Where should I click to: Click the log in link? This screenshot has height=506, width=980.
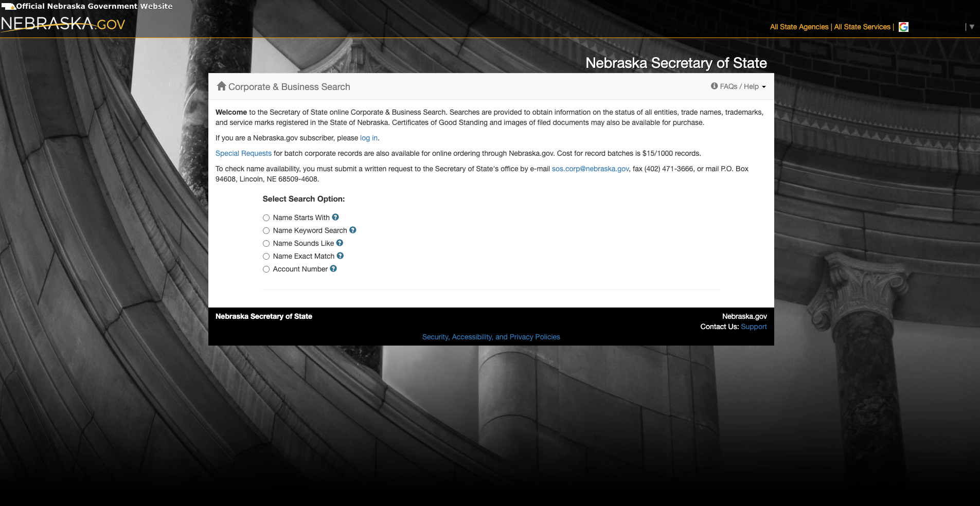click(x=368, y=138)
